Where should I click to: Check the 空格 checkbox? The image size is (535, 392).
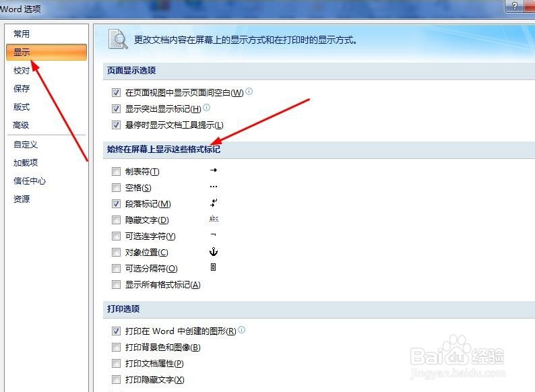[x=116, y=187]
